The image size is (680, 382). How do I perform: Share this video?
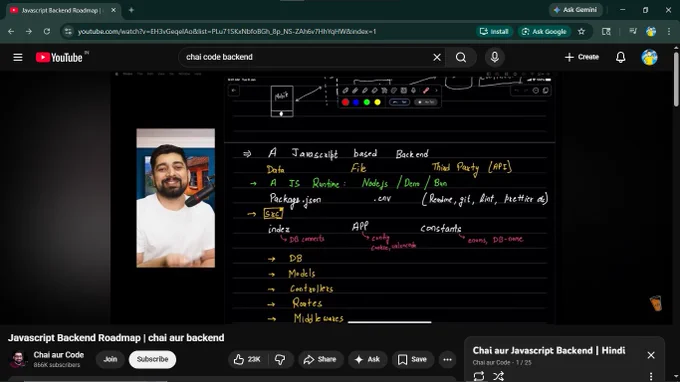click(x=320, y=359)
